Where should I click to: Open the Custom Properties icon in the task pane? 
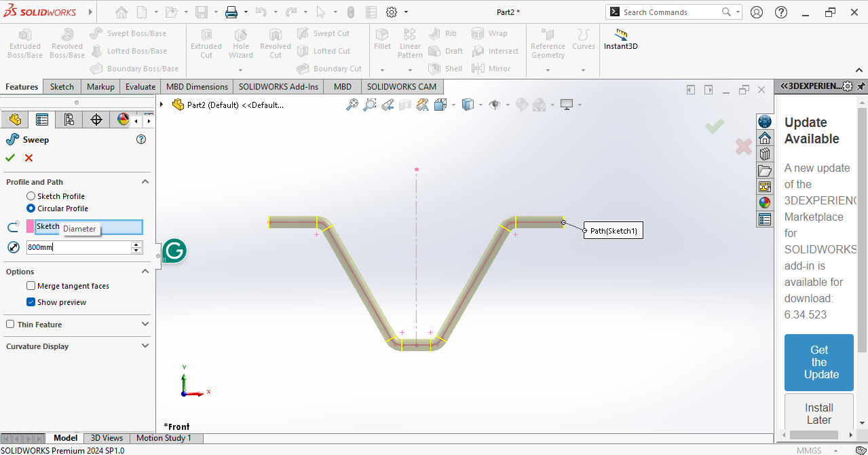coord(765,219)
